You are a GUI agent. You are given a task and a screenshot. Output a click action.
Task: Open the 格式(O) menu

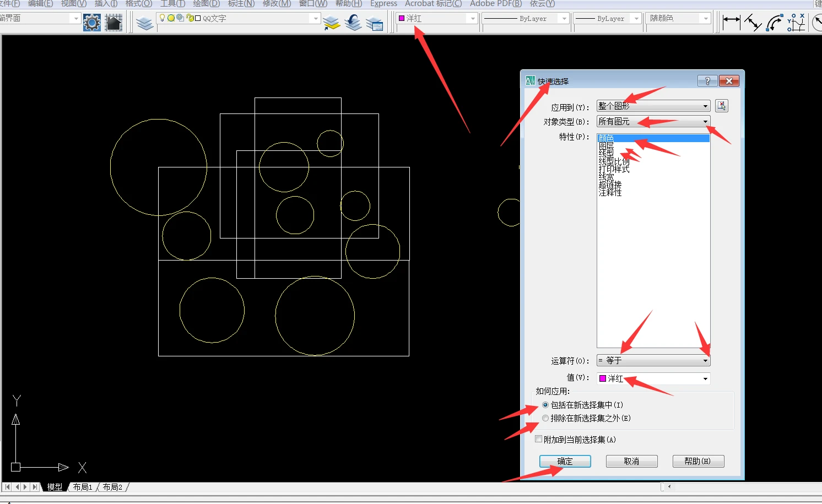pyautogui.click(x=139, y=4)
